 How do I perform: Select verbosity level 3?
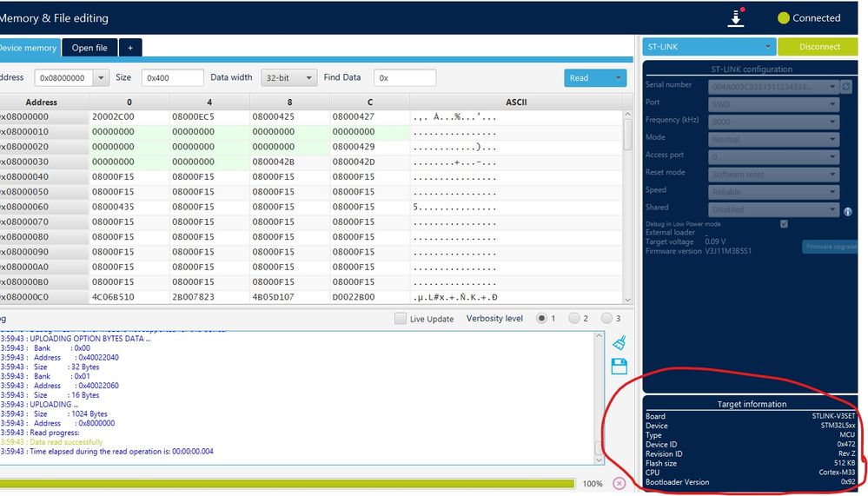click(x=606, y=318)
